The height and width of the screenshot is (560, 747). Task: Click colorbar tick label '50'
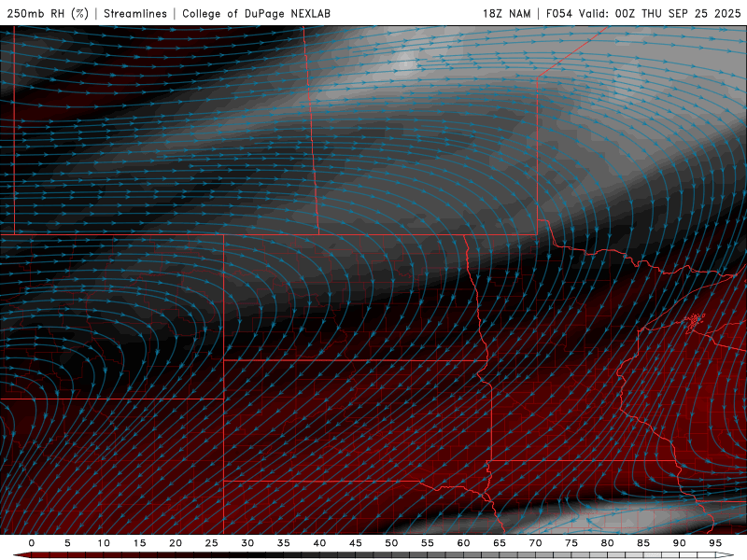point(391,543)
